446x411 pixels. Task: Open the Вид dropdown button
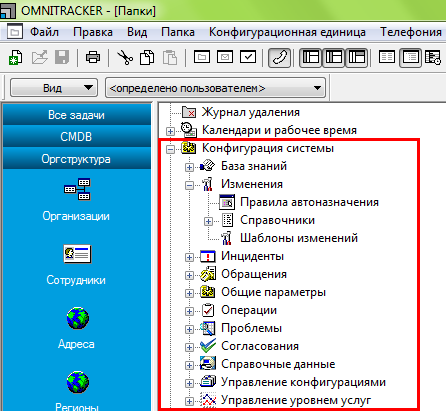click(54, 88)
